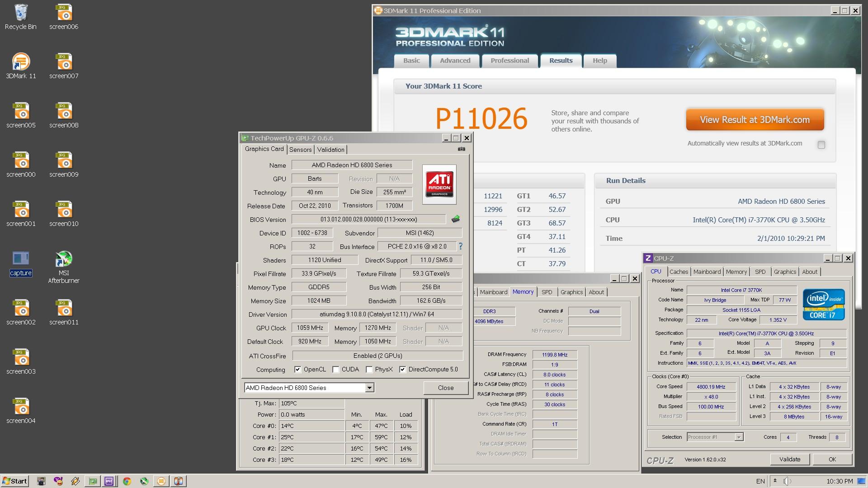Viewport: 868px width, 488px height.
Task: Click the CAS# Latency 8.0 clocks field
Action: [554, 375]
